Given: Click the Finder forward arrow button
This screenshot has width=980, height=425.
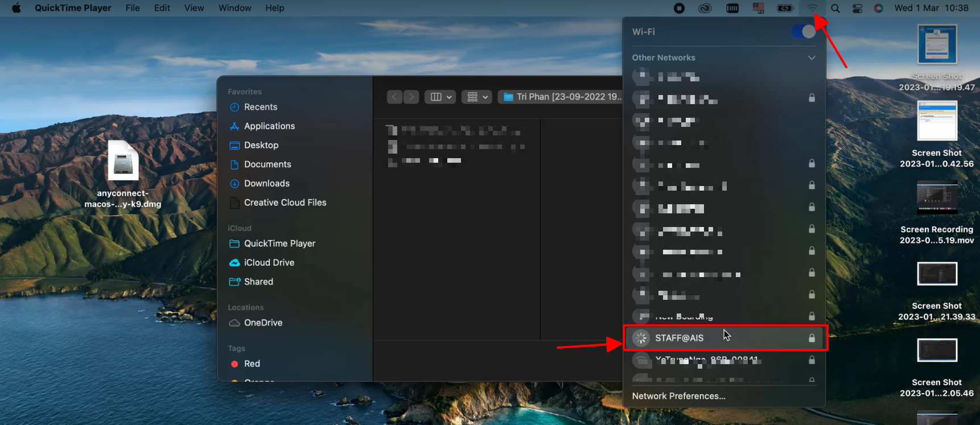Looking at the screenshot, I should coord(411,97).
